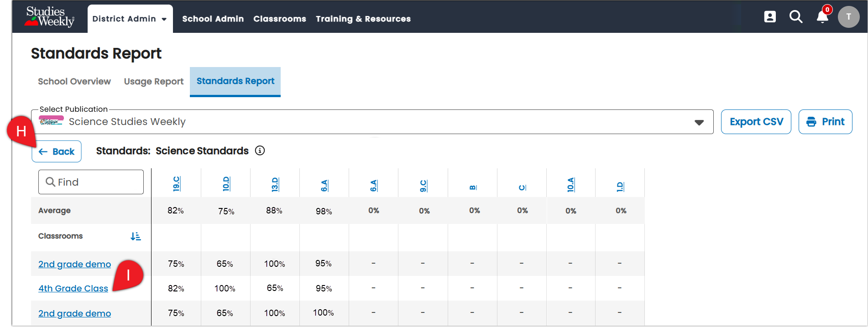Click the Export CSV button
Image resolution: width=868 pixels, height=327 pixels.
(756, 122)
